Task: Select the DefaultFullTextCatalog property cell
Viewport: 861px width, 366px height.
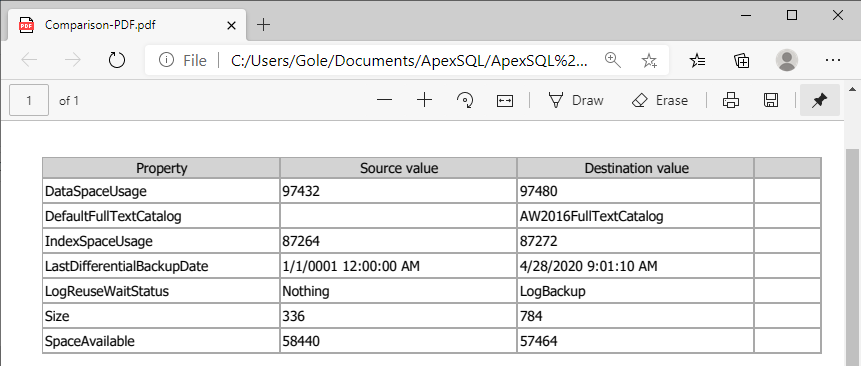Action: 161,216
